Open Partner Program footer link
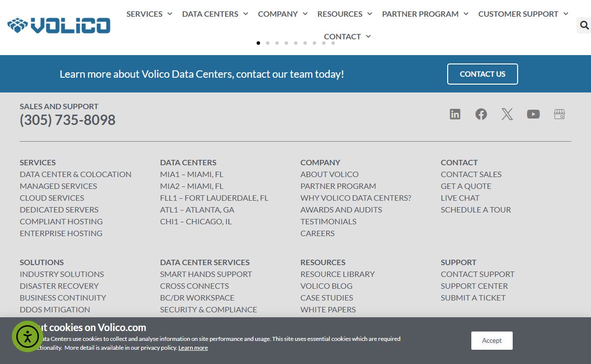The image size is (591, 364). point(338,186)
